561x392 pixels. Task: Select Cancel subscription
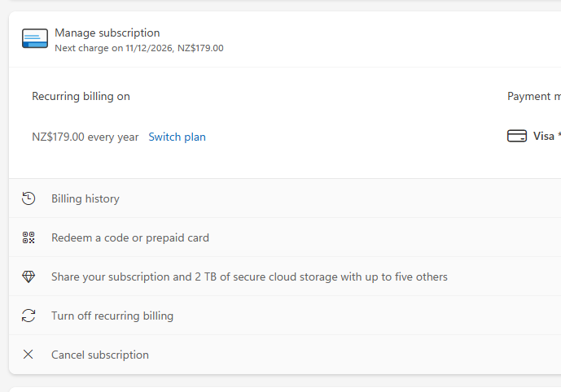[285, 355]
